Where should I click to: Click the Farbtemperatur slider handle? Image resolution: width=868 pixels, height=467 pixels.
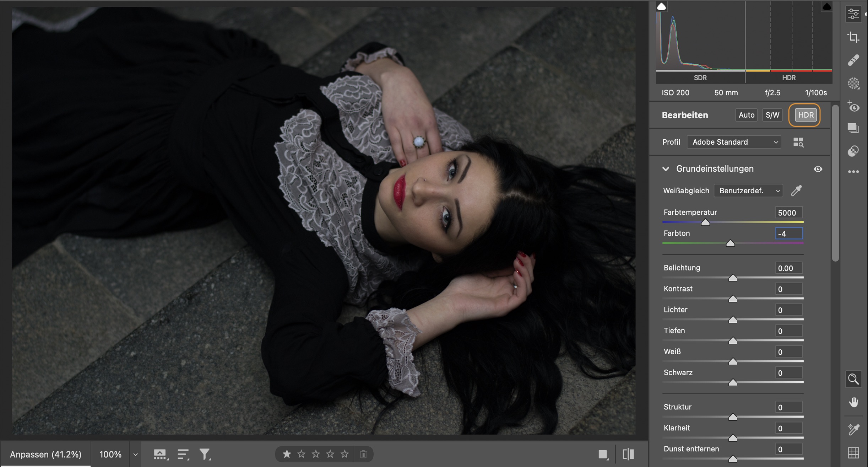[x=705, y=222]
